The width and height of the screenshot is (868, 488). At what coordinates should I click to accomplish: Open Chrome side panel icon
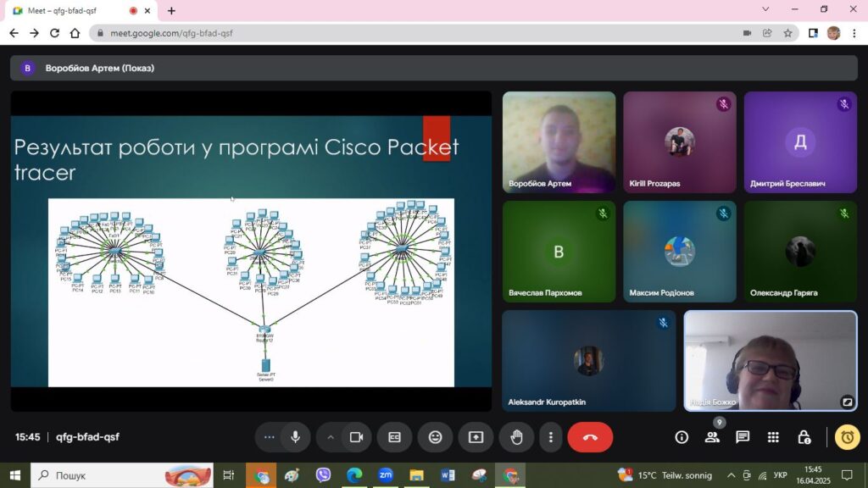point(813,33)
